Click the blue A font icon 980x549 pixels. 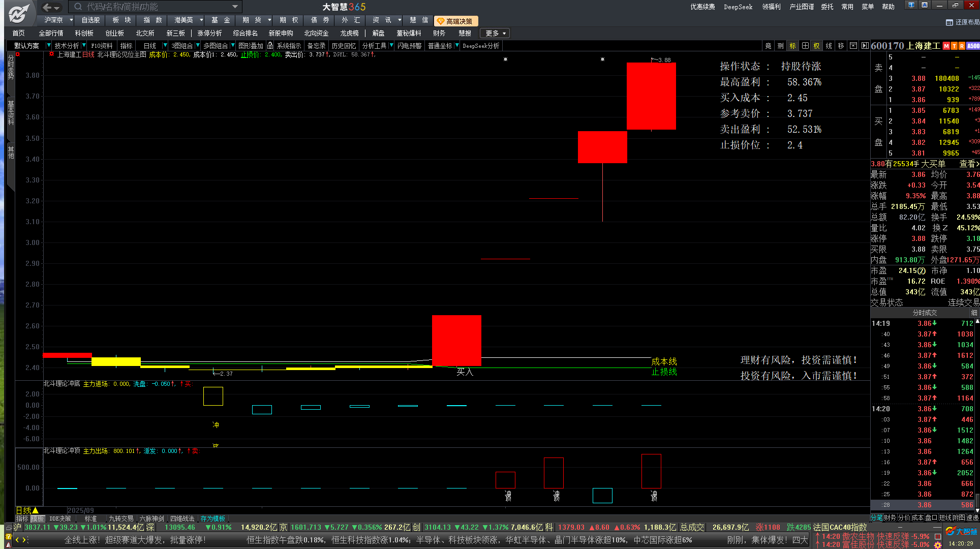coord(925,5)
